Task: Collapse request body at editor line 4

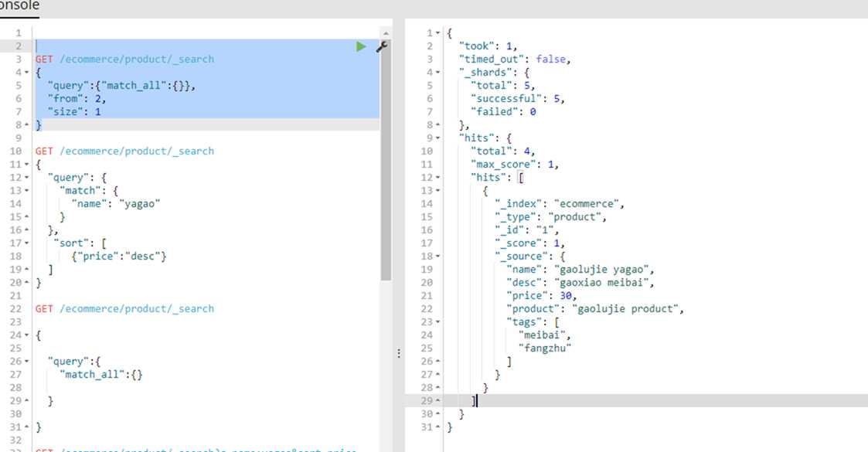Action: pos(26,73)
